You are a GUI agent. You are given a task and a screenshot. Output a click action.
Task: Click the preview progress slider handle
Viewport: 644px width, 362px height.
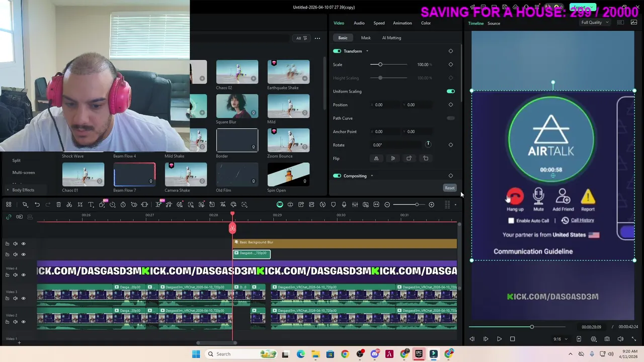point(532,327)
